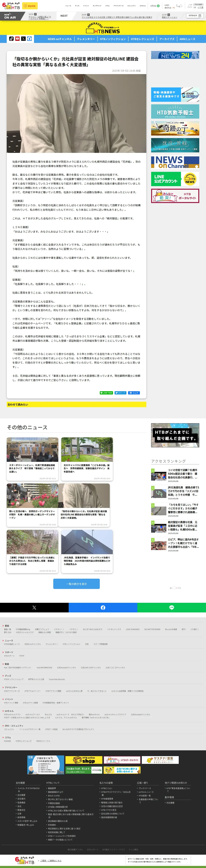
Task: Share page on LINE green bar
Action: pyautogui.click(x=172, y=608)
